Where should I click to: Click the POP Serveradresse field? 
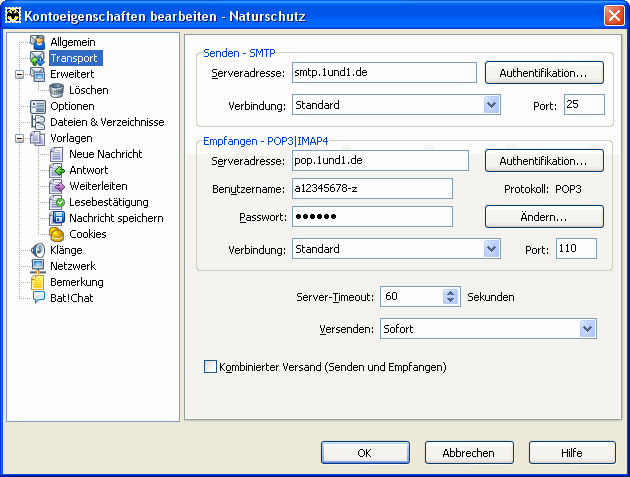(x=380, y=160)
